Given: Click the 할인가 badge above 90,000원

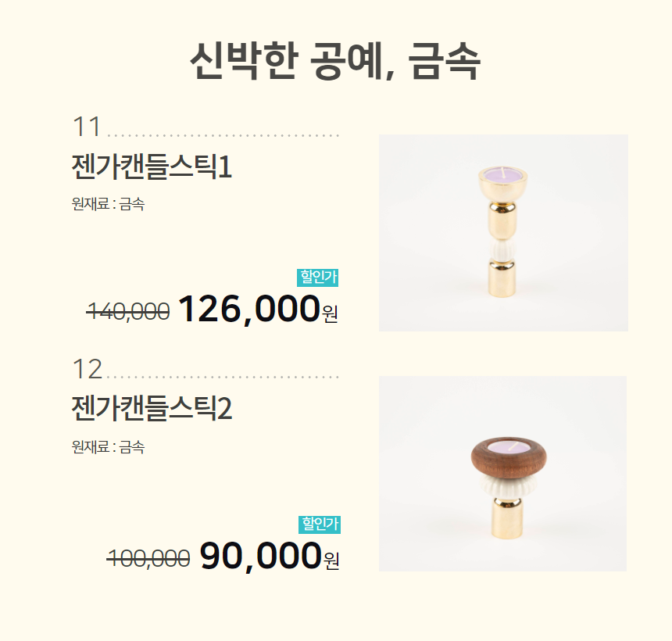Looking at the screenshot, I should pos(320,525).
